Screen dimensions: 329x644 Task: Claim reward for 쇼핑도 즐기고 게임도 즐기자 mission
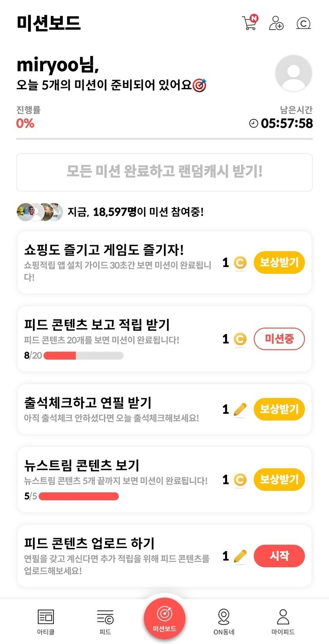click(279, 262)
